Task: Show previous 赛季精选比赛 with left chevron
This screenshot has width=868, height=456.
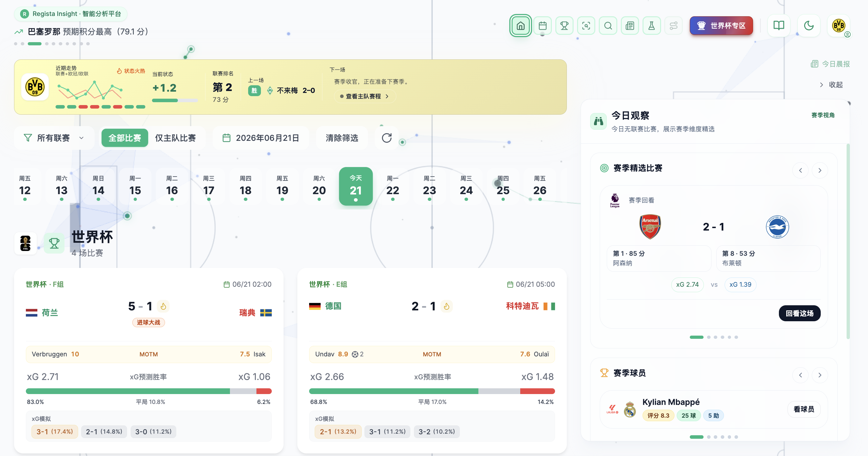Action: point(800,170)
